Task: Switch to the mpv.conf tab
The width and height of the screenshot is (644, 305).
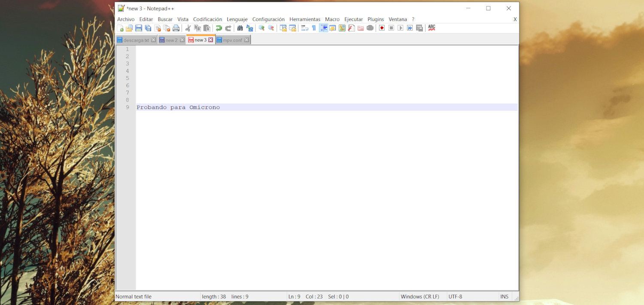Action: tap(232, 40)
